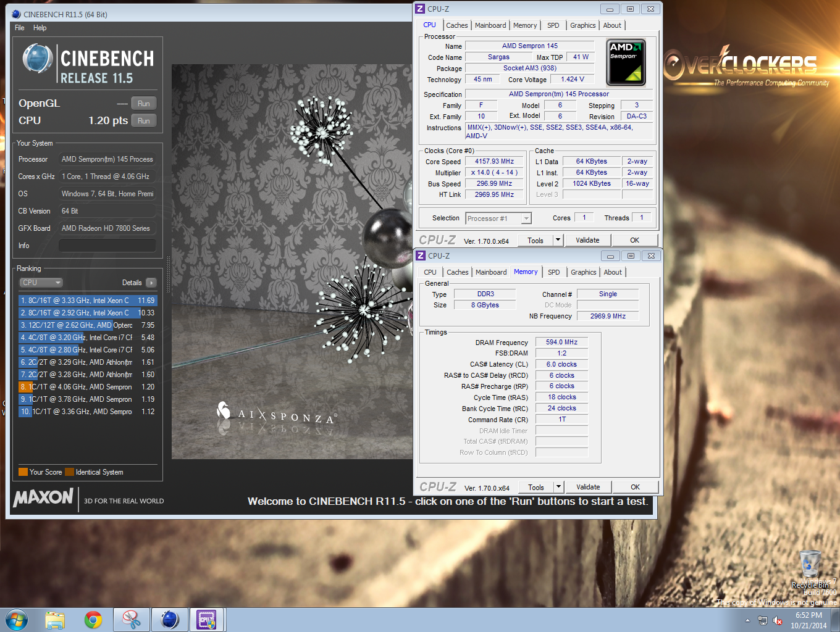The height and width of the screenshot is (632, 840).
Task: Click the Core Voltage 1.424 V value
Action: pos(572,79)
